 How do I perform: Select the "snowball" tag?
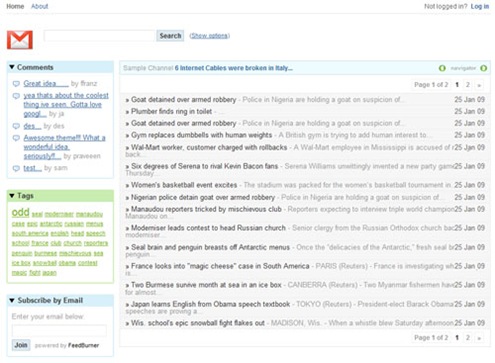click(45, 263)
